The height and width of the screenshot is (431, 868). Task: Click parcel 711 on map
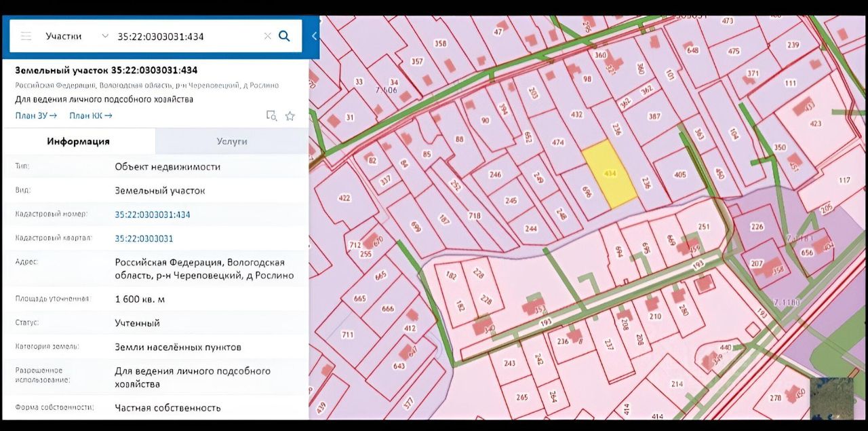tap(347, 335)
